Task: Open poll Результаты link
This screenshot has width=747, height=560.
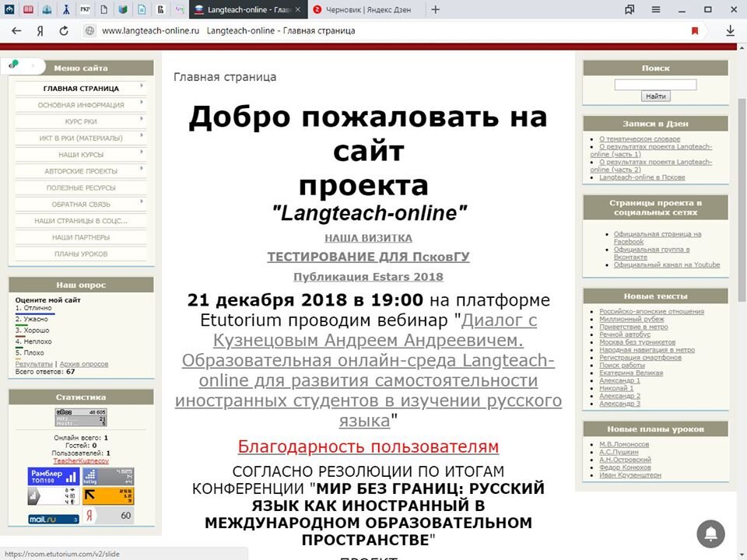Action: point(33,364)
